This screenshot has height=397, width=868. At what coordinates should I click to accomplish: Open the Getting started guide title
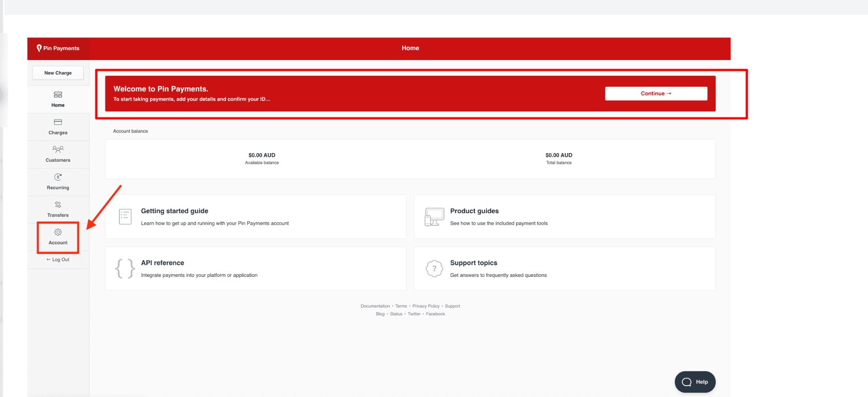(x=175, y=211)
